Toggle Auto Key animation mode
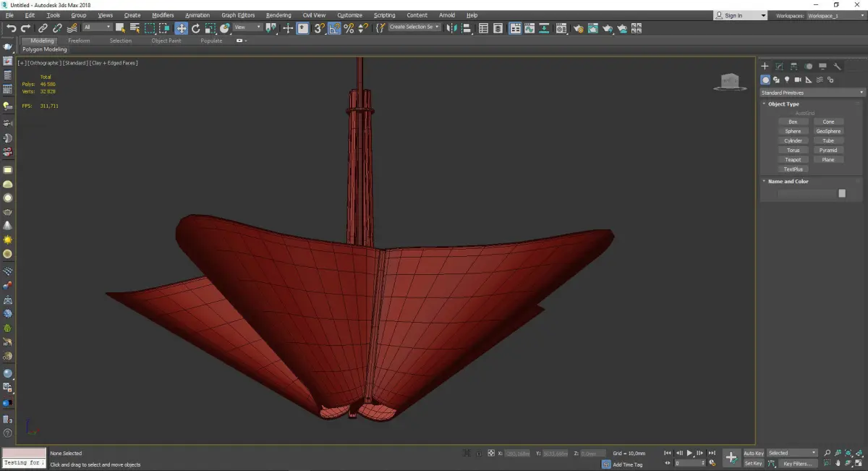The height and width of the screenshot is (471, 868). [x=754, y=453]
